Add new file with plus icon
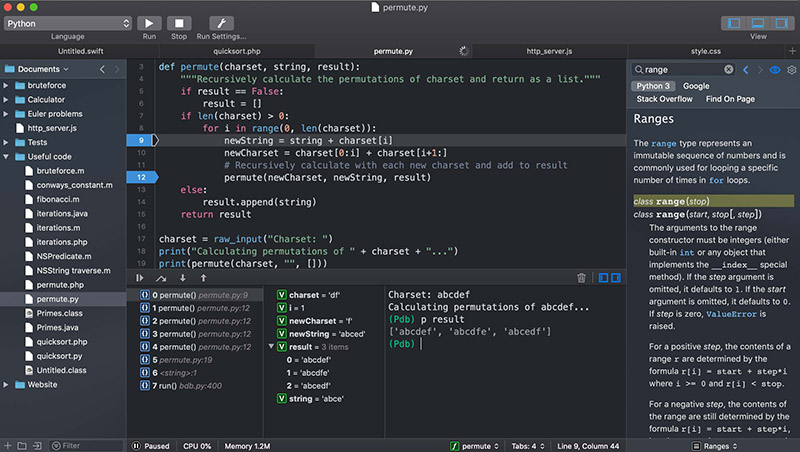Screen dimensions: 800x452 click(x=7, y=446)
